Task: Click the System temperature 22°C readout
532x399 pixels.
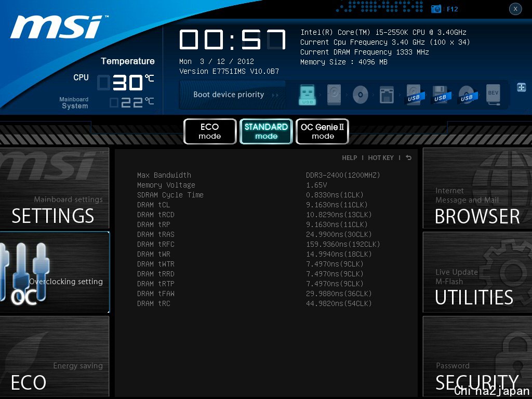Action: click(x=132, y=102)
